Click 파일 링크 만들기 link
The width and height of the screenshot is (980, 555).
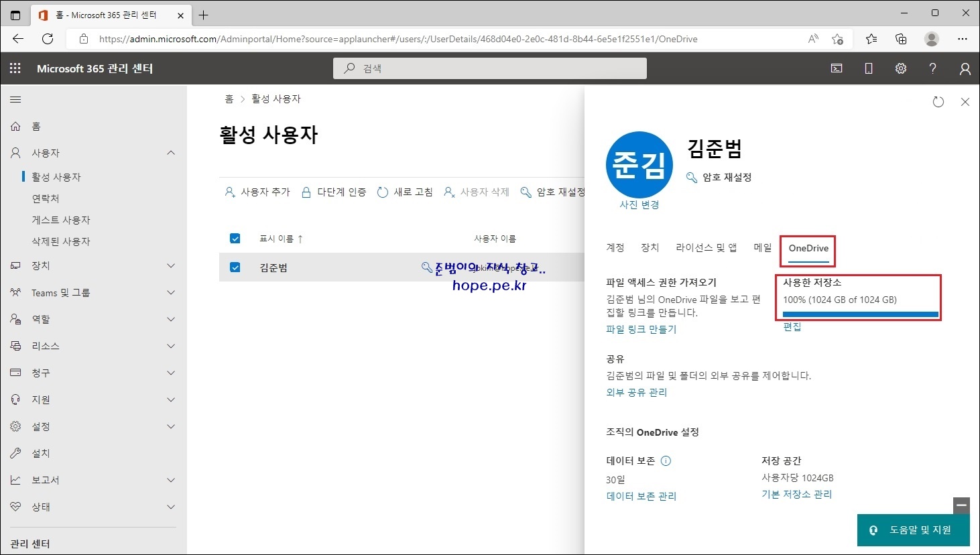pyautogui.click(x=641, y=329)
